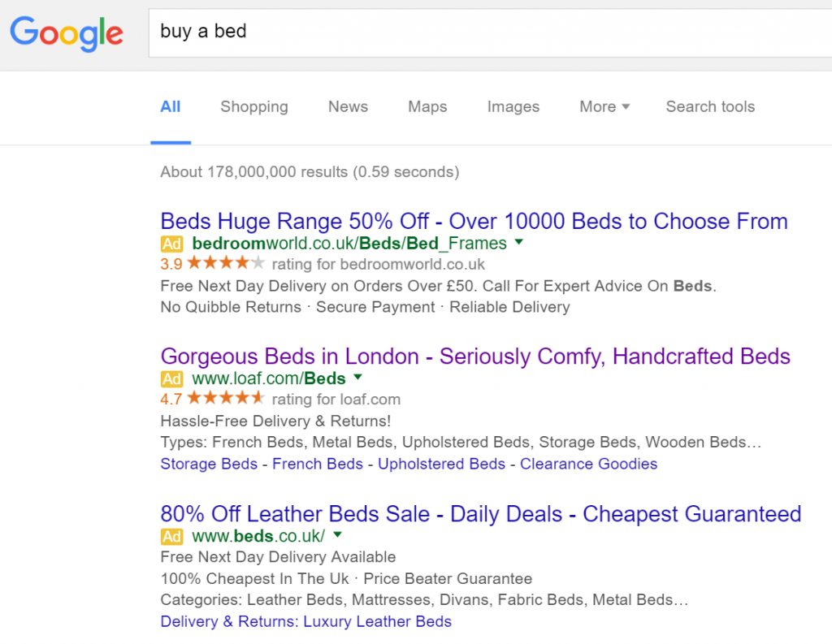Screen dimensions: 832x644
Task: Open the Beds Huge Range 50% Off result
Action: [474, 221]
